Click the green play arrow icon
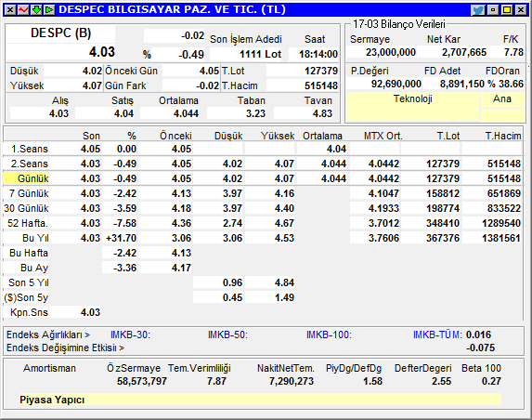Image resolution: width=532 pixels, height=420 pixels. [49, 10]
